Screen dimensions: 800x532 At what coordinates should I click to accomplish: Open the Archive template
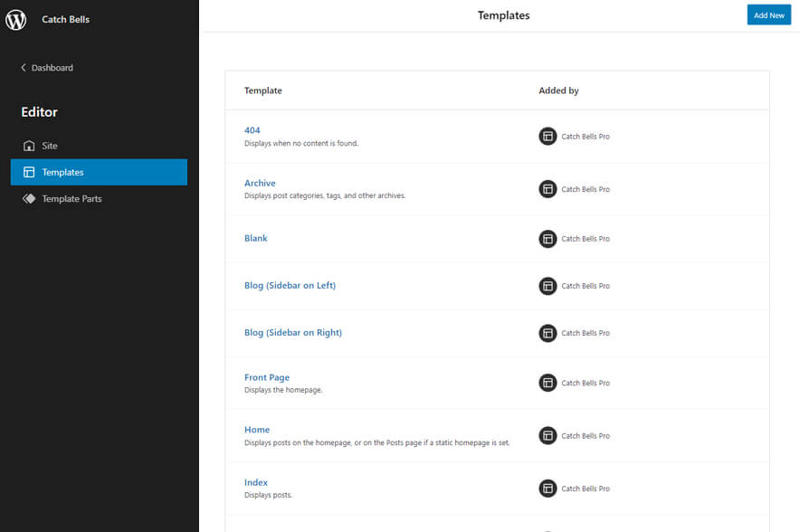tap(260, 183)
